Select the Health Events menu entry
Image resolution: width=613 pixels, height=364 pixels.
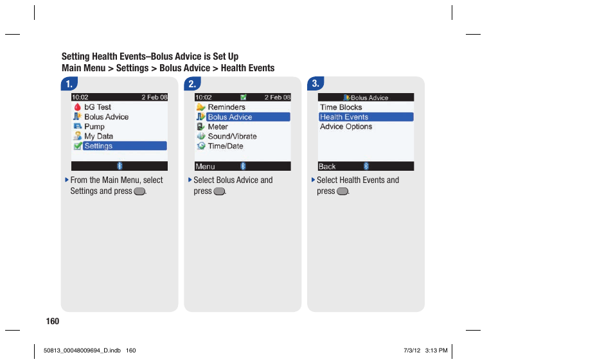pyautogui.click(x=366, y=117)
